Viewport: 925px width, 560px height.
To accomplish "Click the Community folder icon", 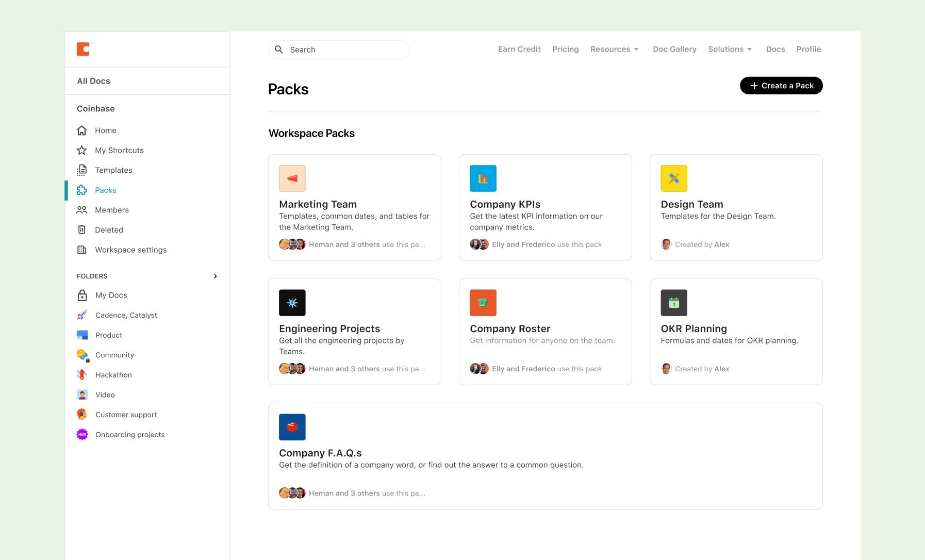I will (x=82, y=355).
